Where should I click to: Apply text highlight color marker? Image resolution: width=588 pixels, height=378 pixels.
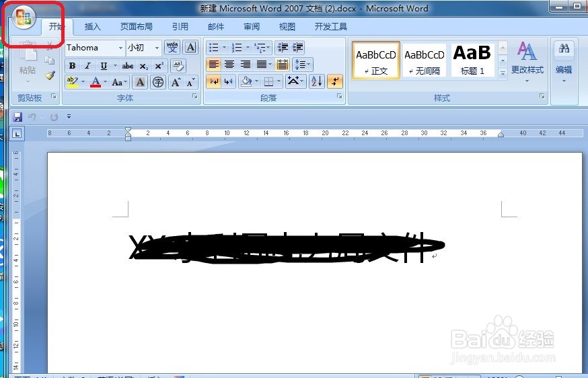[72, 82]
